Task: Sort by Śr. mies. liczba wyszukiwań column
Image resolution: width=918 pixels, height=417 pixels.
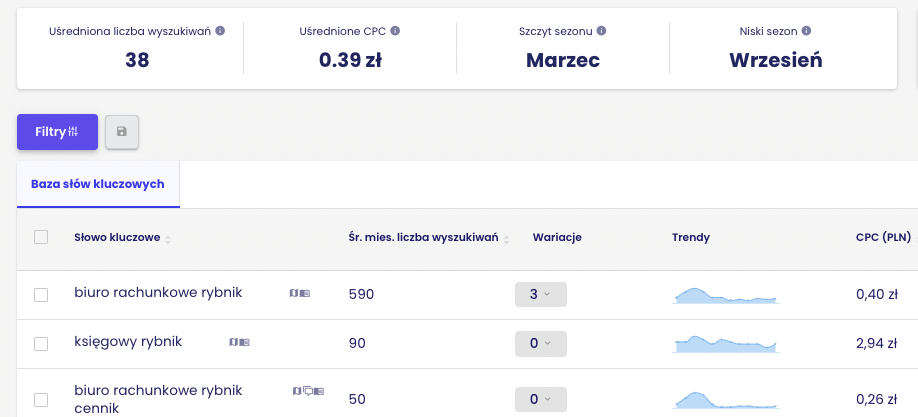Action: [428, 238]
